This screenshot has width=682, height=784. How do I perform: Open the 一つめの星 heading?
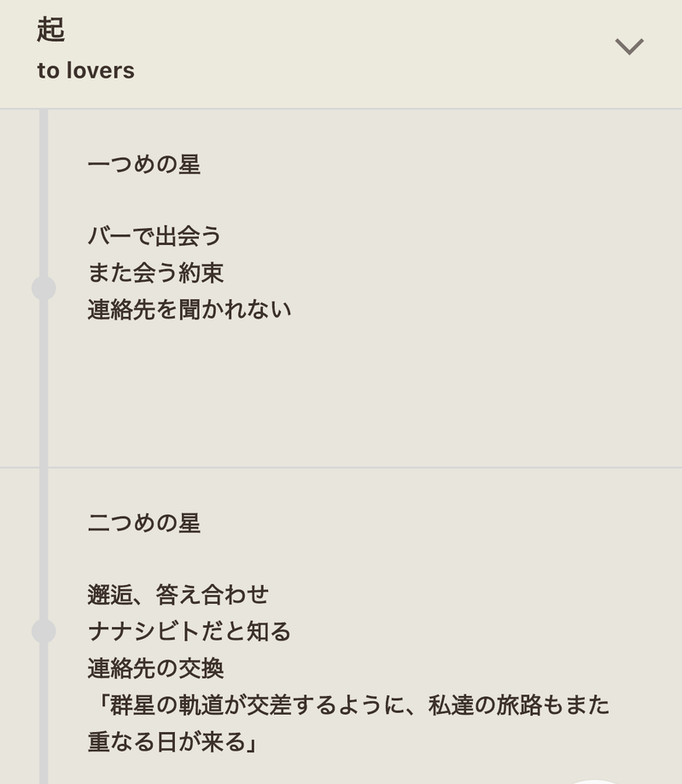(x=143, y=164)
